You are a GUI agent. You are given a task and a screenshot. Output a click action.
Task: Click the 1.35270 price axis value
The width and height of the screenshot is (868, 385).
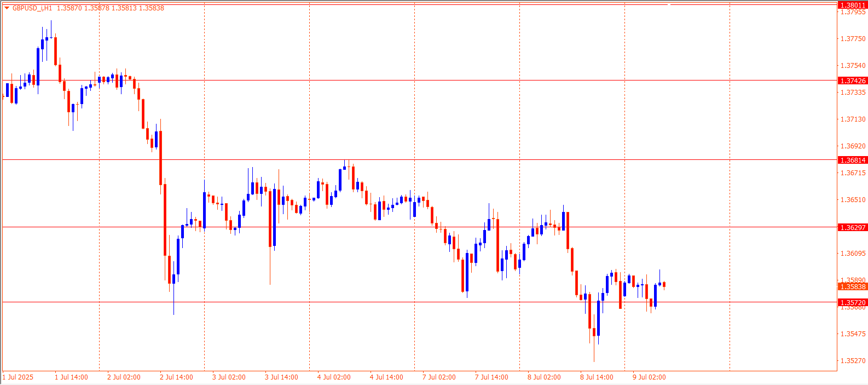click(853, 361)
